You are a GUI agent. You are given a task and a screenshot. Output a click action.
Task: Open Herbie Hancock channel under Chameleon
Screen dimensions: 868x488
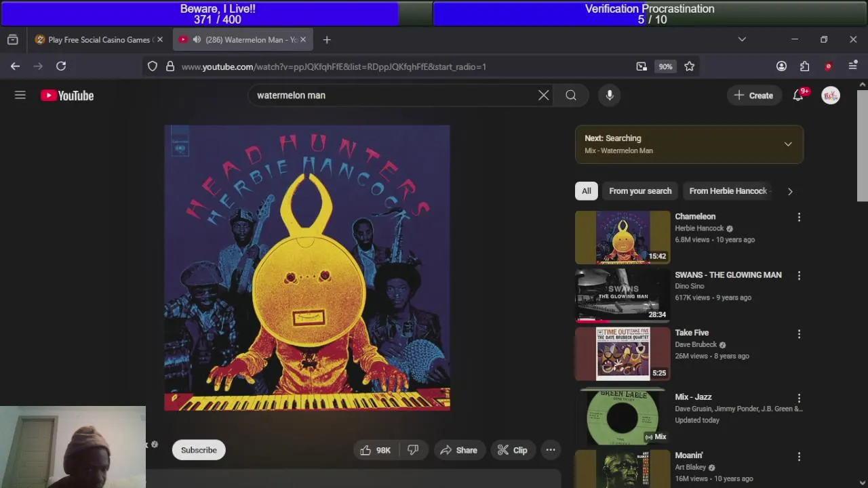(699, 228)
